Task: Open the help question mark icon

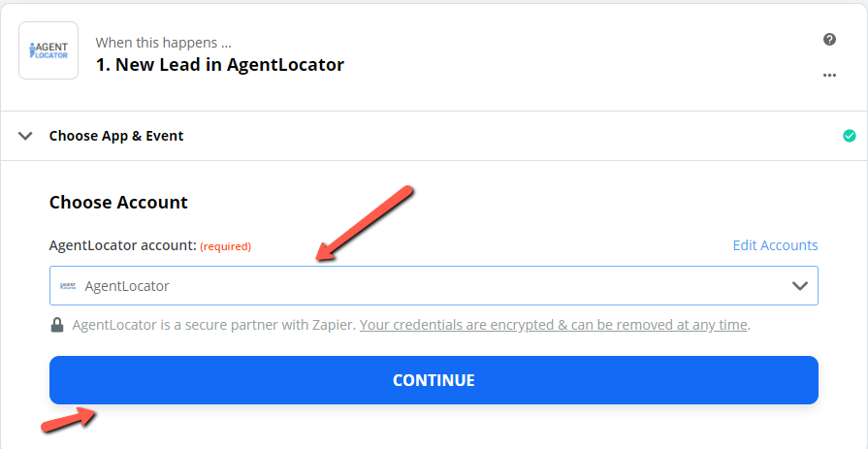Action: 829,40
